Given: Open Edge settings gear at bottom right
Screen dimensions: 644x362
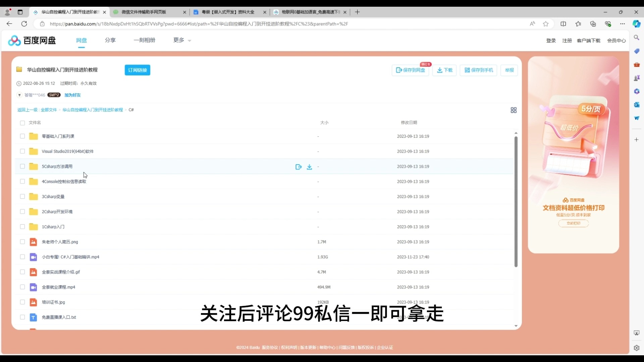Looking at the screenshot, I should click(x=636, y=348).
